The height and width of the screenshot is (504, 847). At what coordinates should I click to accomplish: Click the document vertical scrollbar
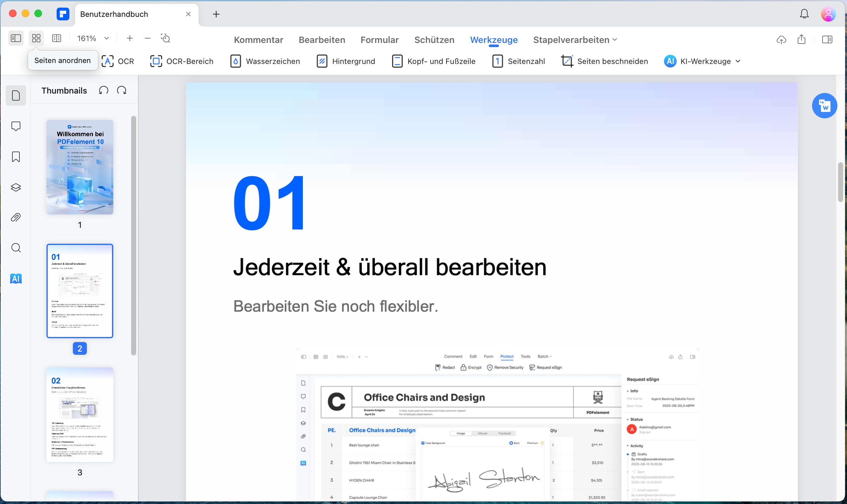coord(840,182)
